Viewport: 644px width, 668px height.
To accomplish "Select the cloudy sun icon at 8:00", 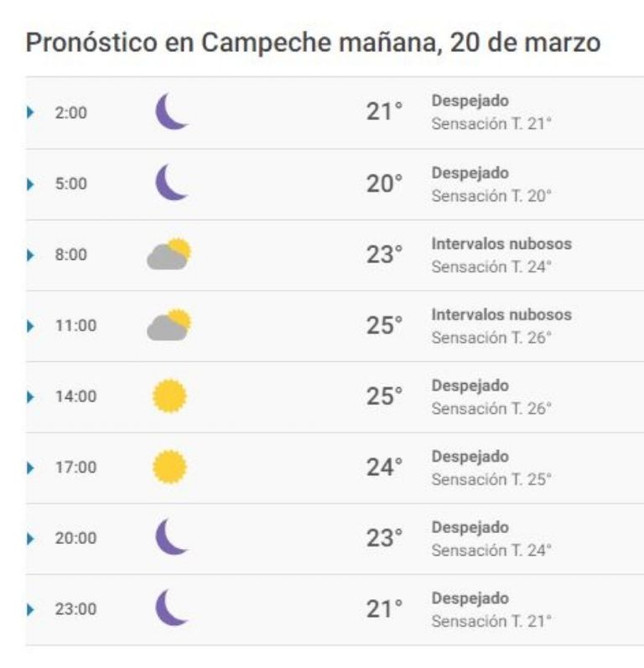I will coord(169,254).
